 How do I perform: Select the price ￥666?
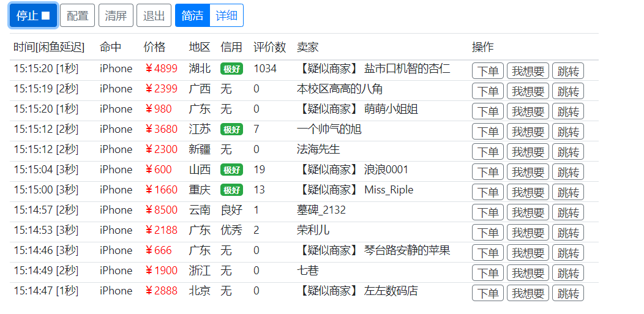coord(158,250)
